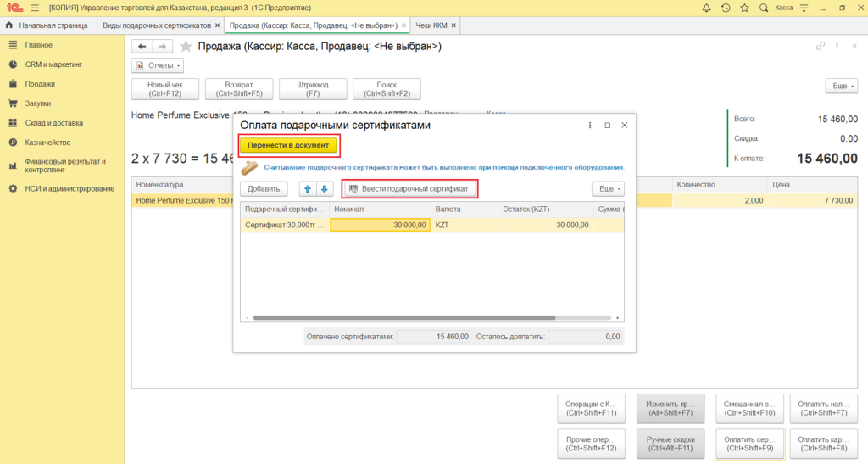Open dialog's three-dot options menu
Screen dimensions: 868x464
pos(590,126)
